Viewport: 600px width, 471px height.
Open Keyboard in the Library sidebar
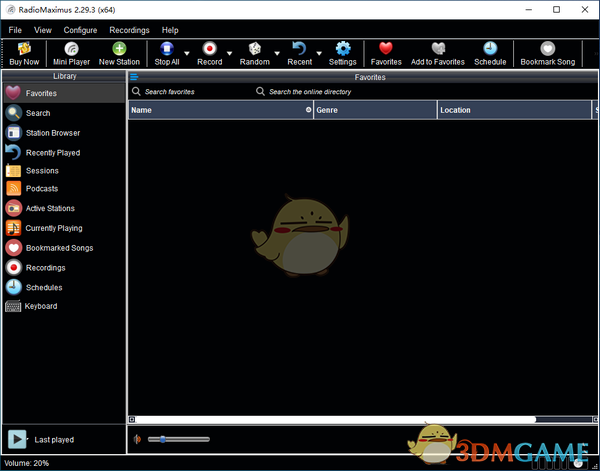[x=64, y=306]
